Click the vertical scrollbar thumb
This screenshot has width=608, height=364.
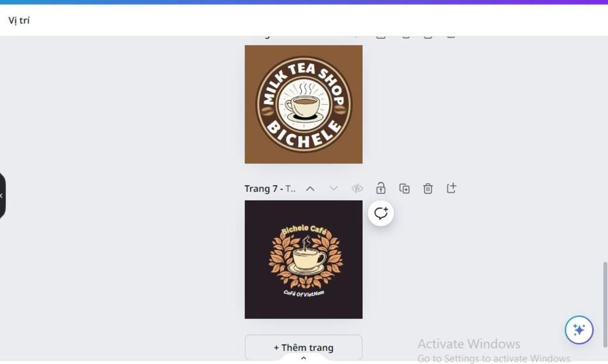605,305
